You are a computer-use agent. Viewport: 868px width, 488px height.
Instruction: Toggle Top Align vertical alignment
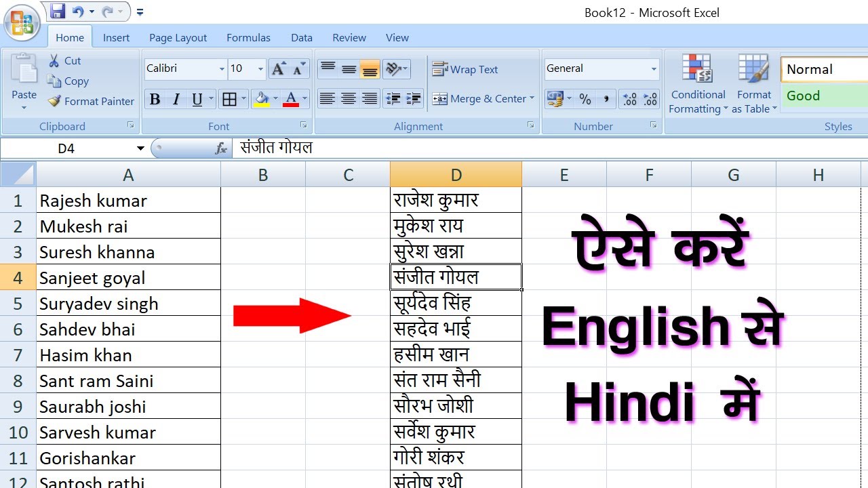[328, 68]
